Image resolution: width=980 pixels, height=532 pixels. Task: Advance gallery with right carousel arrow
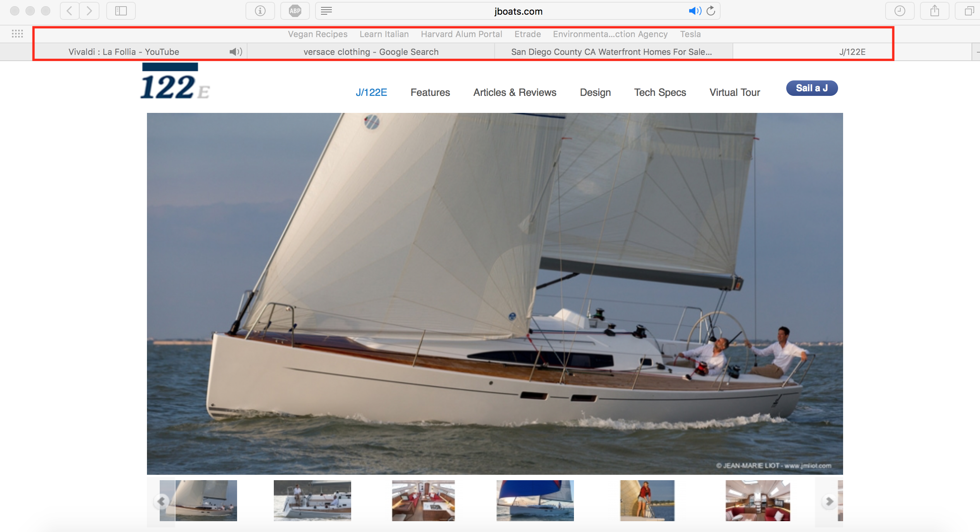[829, 501]
